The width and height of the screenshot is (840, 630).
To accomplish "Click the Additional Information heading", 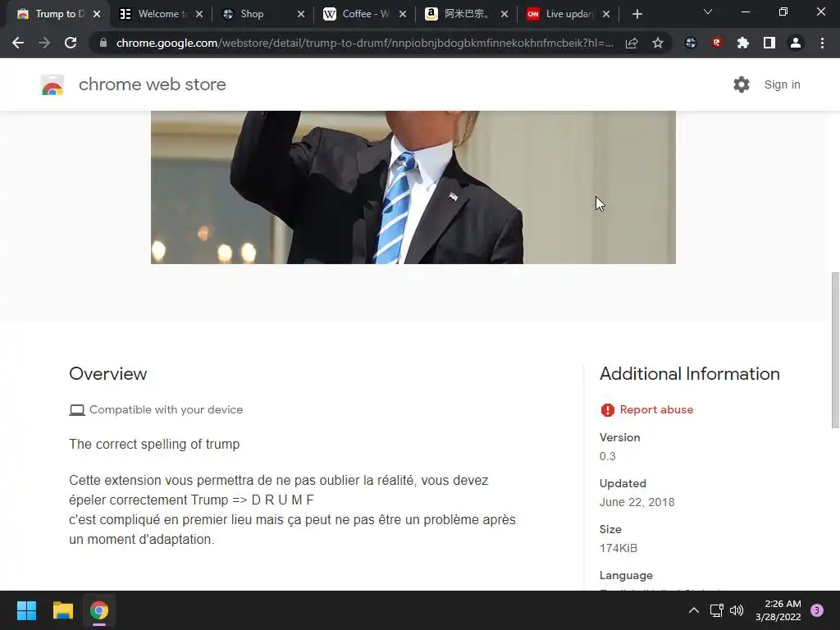I will (689, 374).
